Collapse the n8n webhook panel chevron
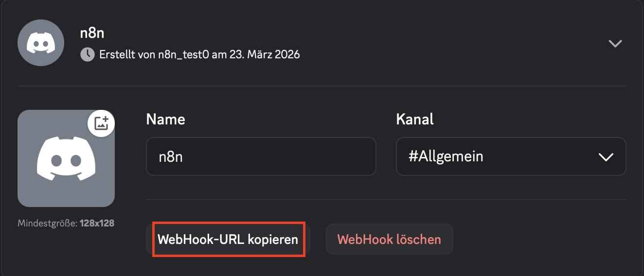The height and width of the screenshot is (276, 644). point(615,43)
